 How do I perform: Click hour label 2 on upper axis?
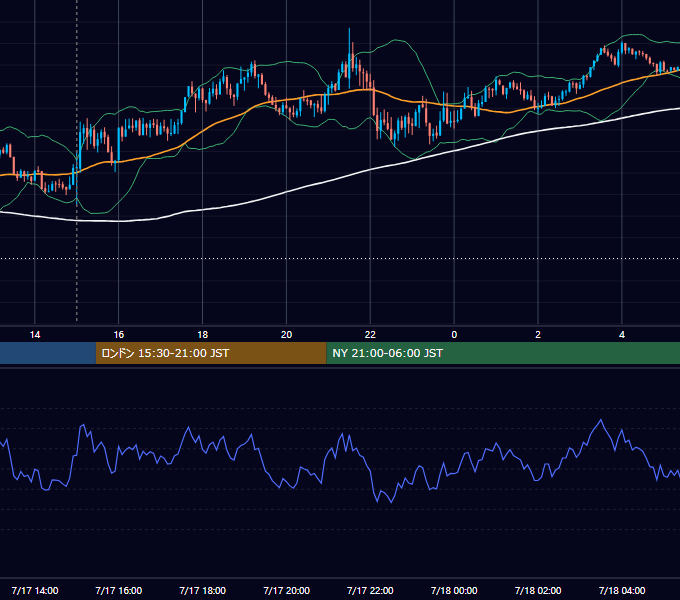pos(538,334)
